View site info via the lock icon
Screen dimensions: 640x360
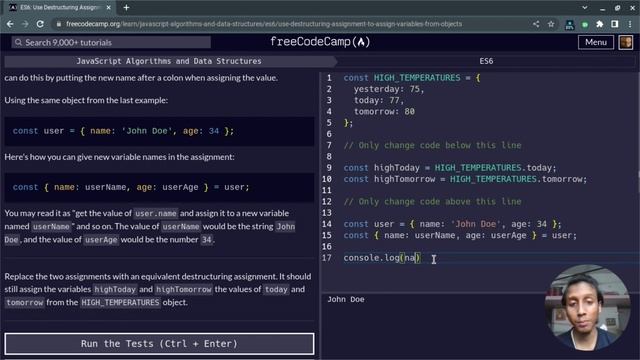pos(59,24)
